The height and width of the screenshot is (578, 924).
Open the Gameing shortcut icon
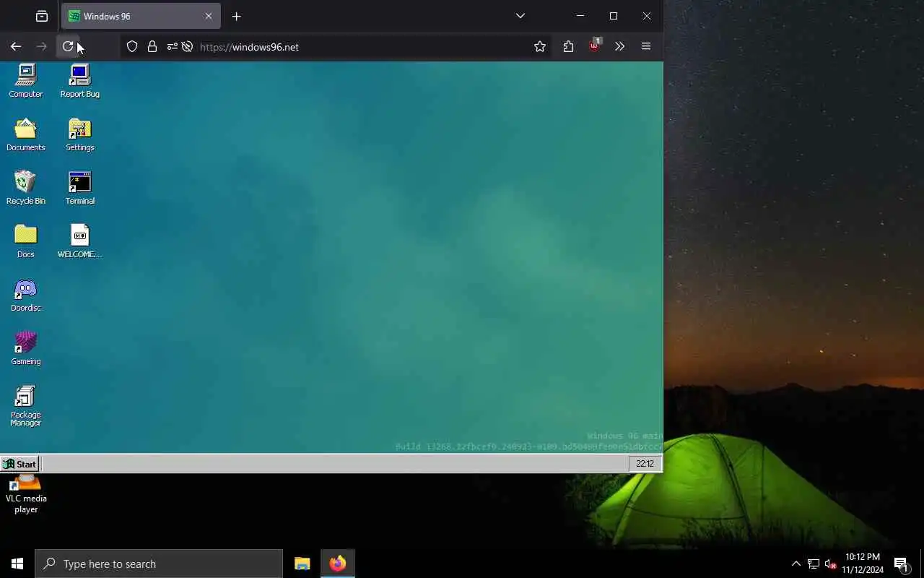pyautogui.click(x=26, y=348)
